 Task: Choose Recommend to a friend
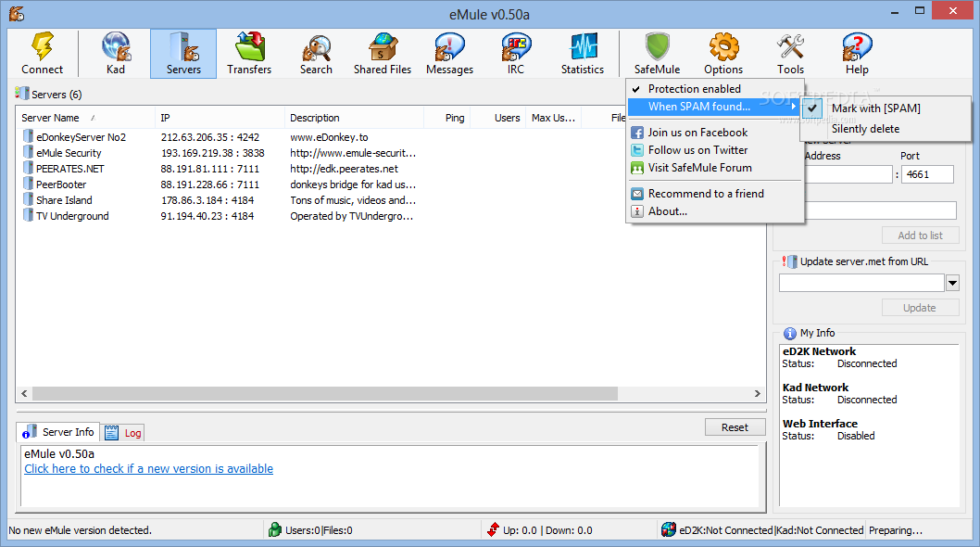tap(715, 194)
